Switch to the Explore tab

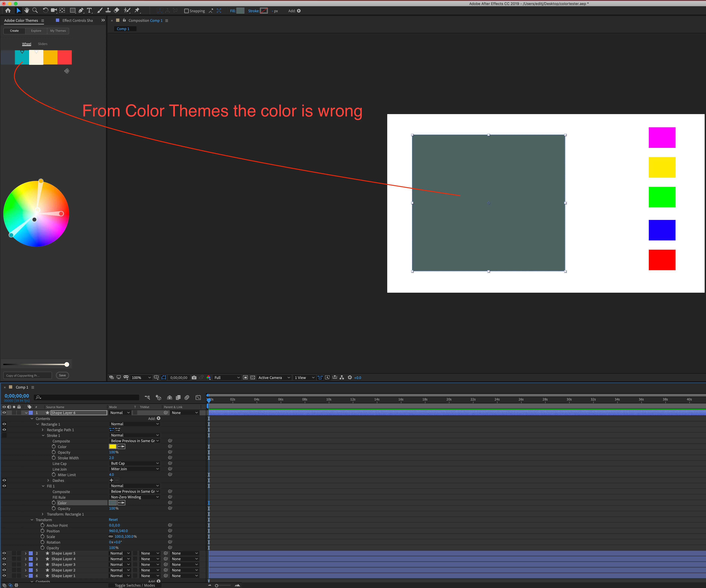(36, 31)
